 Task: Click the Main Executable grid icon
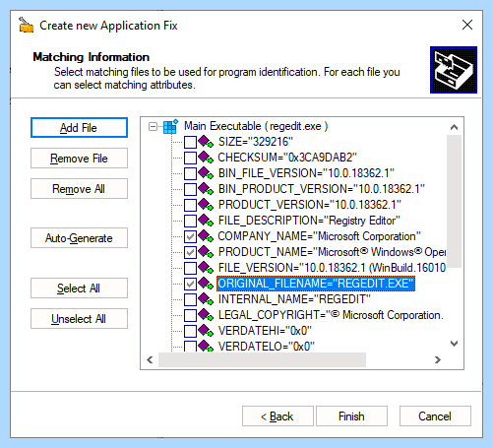tap(170, 126)
